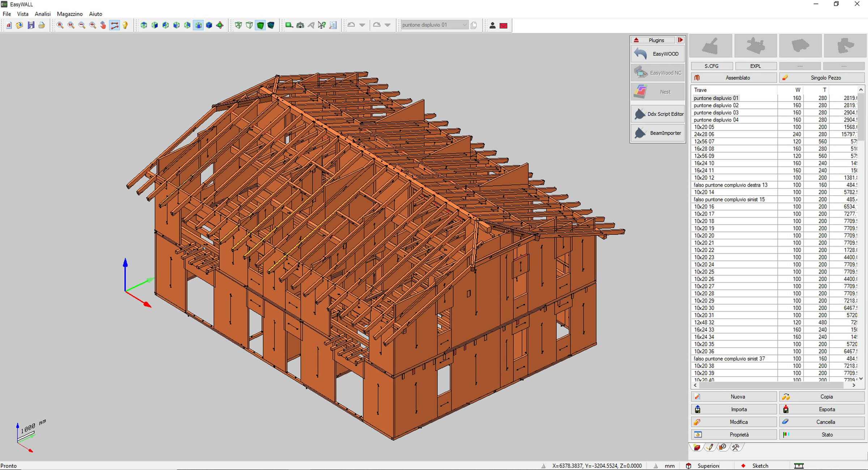The image size is (868, 470).
Task: Click the first grayed machine thumbnail button
Action: (x=711, y=46)
